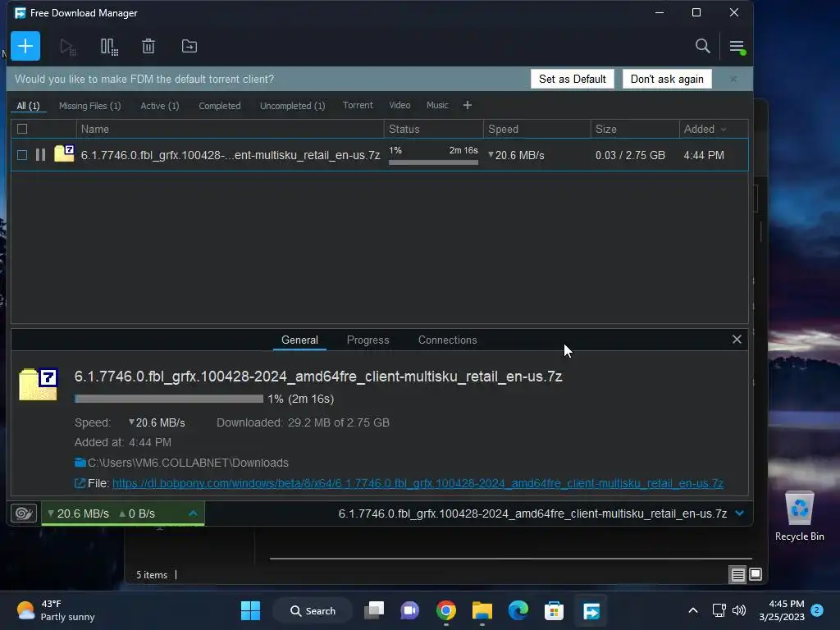Select the All (1) filter tab

tap(28, 106)
